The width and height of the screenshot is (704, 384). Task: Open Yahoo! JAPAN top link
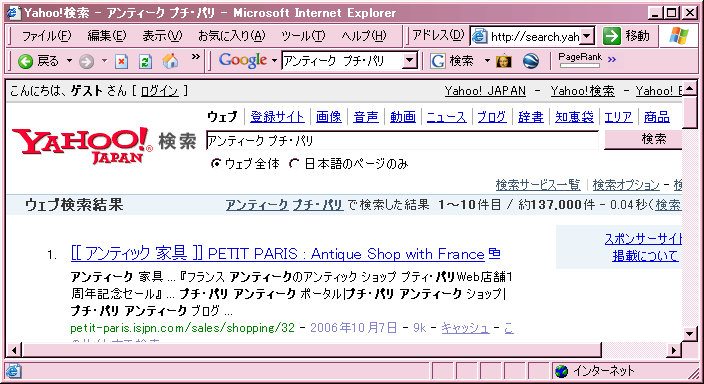pos(485,91)
